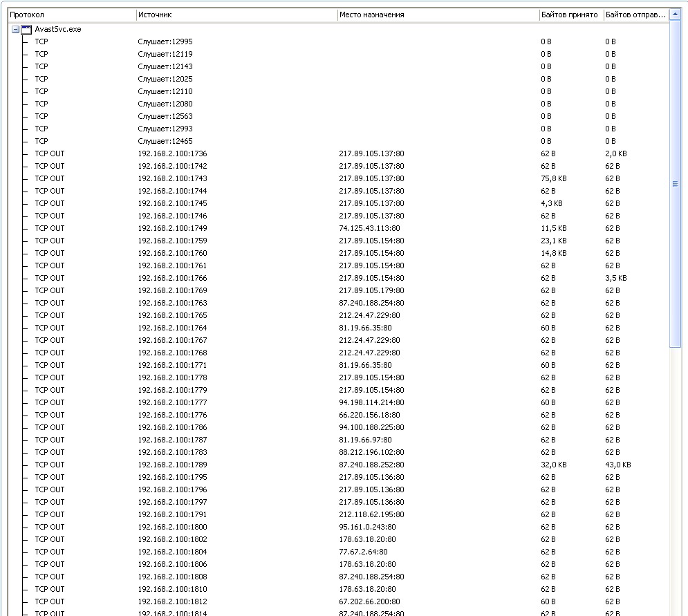Click the 75,8 KB received value
The height and width of the screenshot is (616, 688).
[x=554, y=178]
